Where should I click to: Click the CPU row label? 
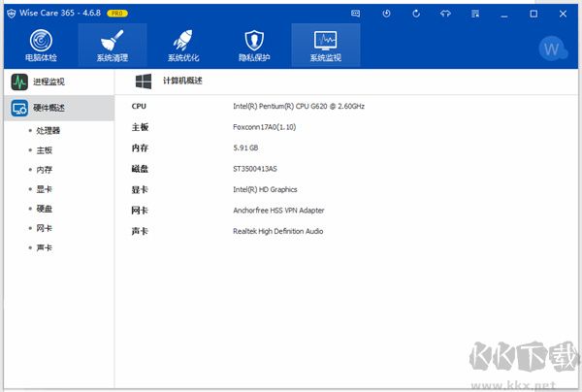(139, 106)
